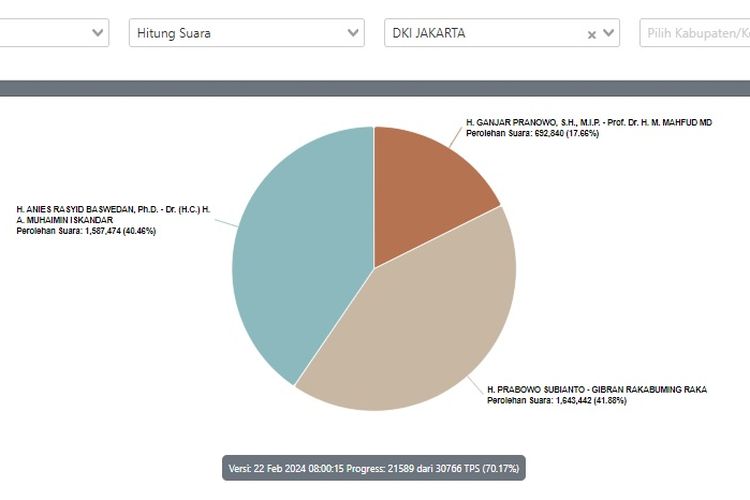Click Anies's vote count 1,587,474 (40.46%)
Image resolution: width=750 pixels, height=500 pixels.
tap(86, 231)
